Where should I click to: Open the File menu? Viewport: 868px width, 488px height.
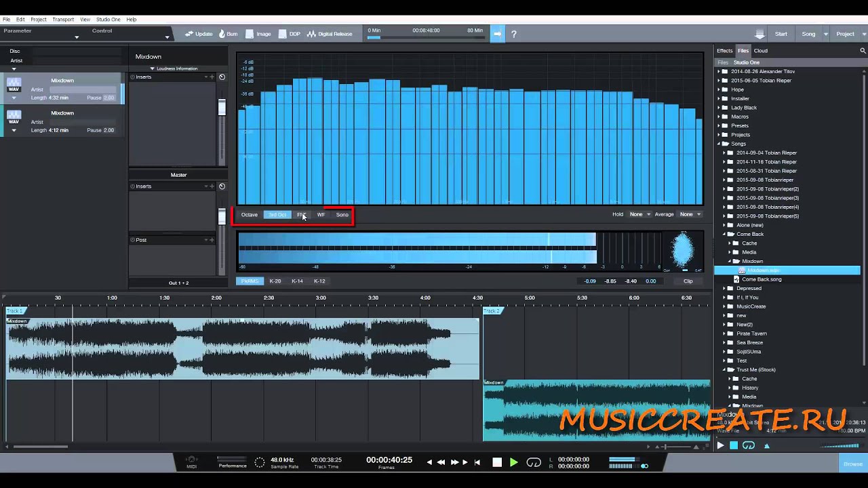(x=6, y=20)
